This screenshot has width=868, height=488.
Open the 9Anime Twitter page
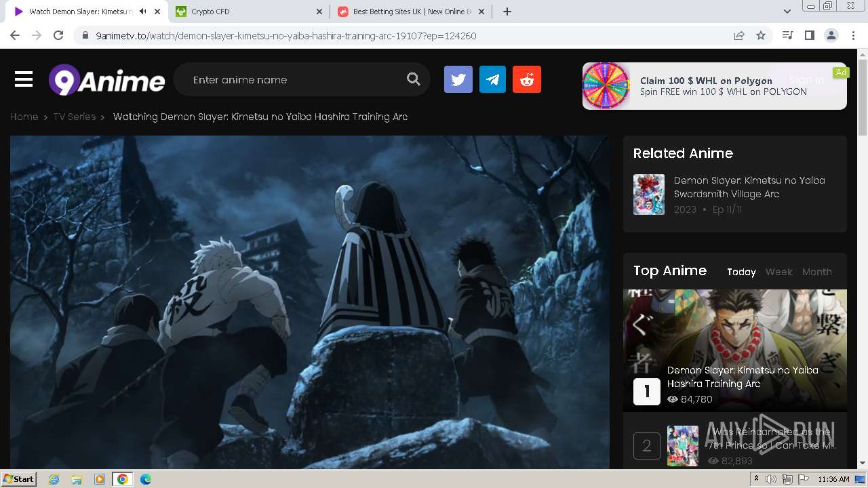pyautogui.click(x=458, y=79)
